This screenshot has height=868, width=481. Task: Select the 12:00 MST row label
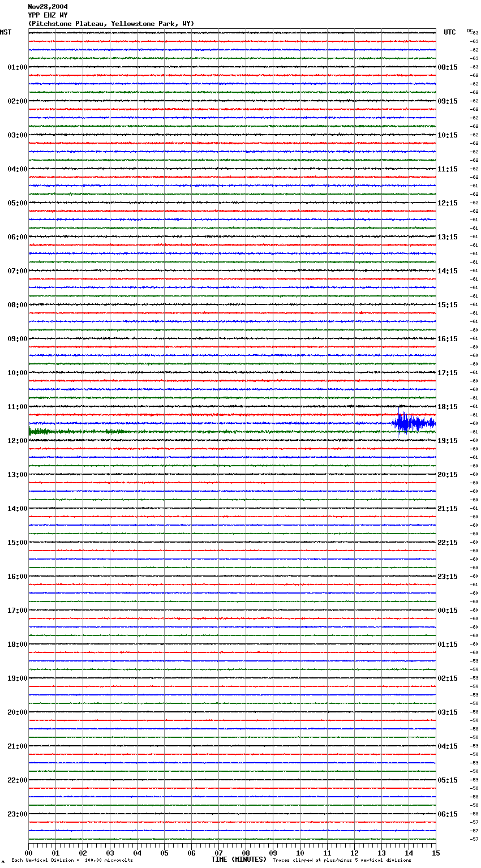pyautogui.click(x=18, y=441)
